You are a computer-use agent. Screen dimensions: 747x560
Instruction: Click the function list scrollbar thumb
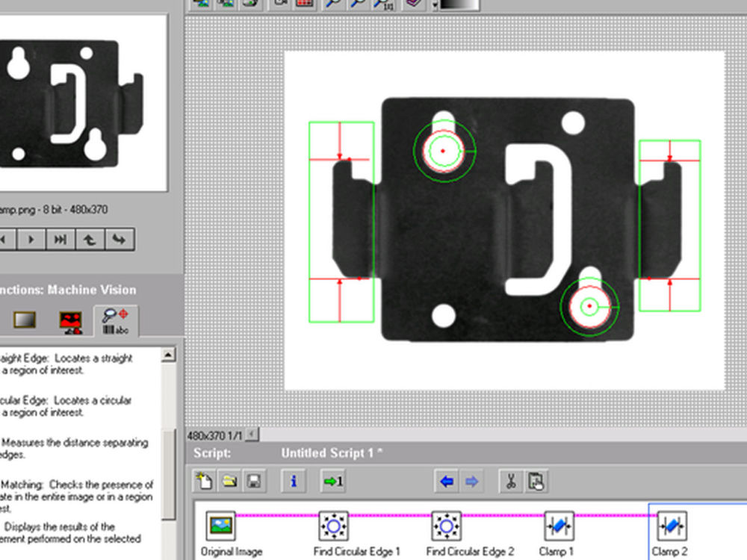[168, 474]
